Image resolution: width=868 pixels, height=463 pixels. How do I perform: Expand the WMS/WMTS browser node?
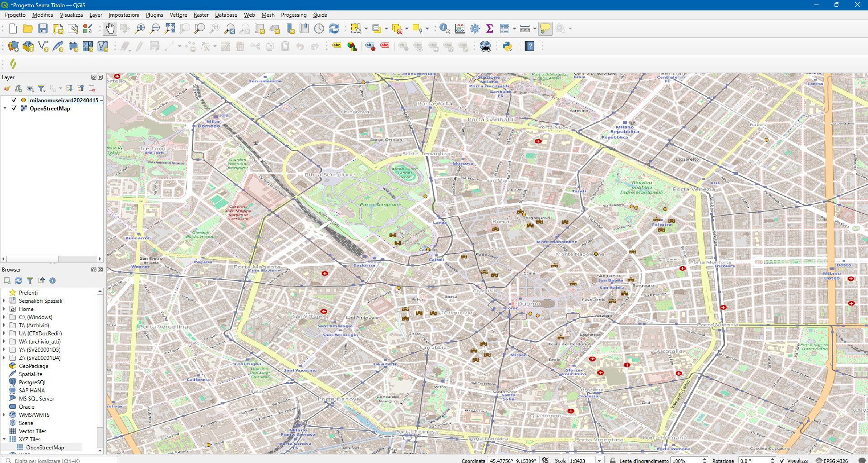click(4, 415)
